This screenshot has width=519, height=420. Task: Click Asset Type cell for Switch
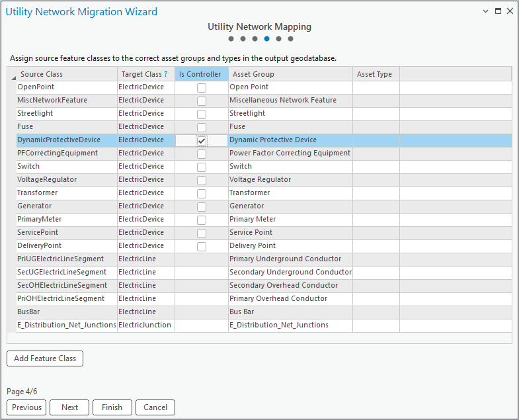point(376,167)
